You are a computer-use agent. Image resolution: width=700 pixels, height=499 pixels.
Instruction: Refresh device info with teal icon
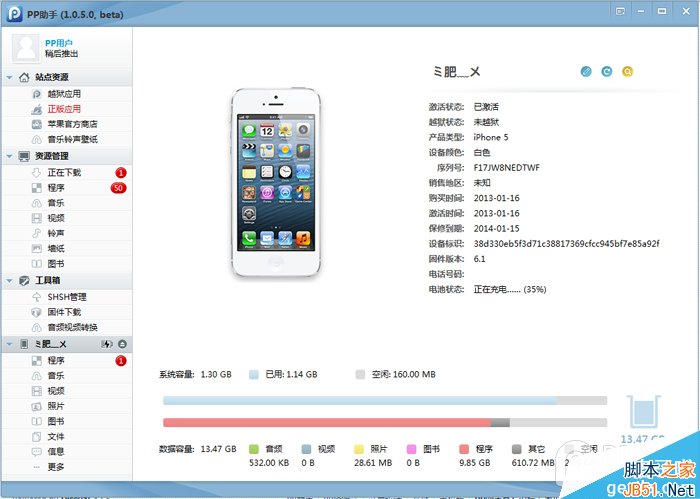pyautogui.click(x=607, y=71)
